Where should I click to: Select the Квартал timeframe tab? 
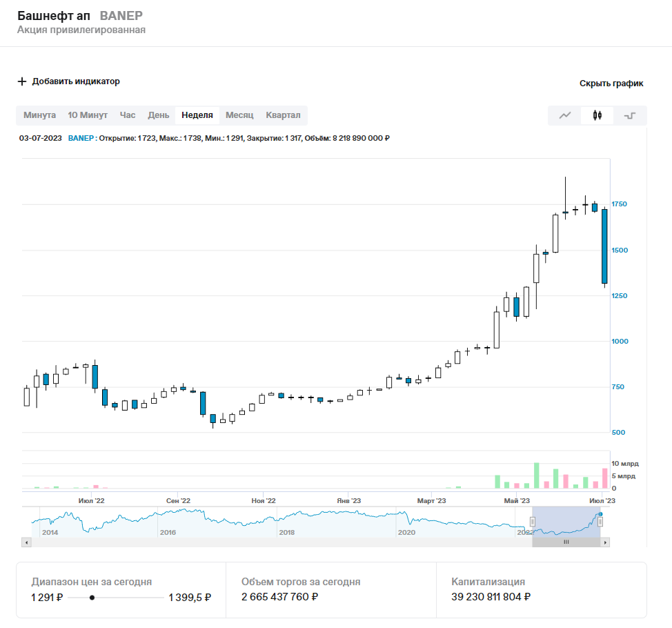point(283,115)
